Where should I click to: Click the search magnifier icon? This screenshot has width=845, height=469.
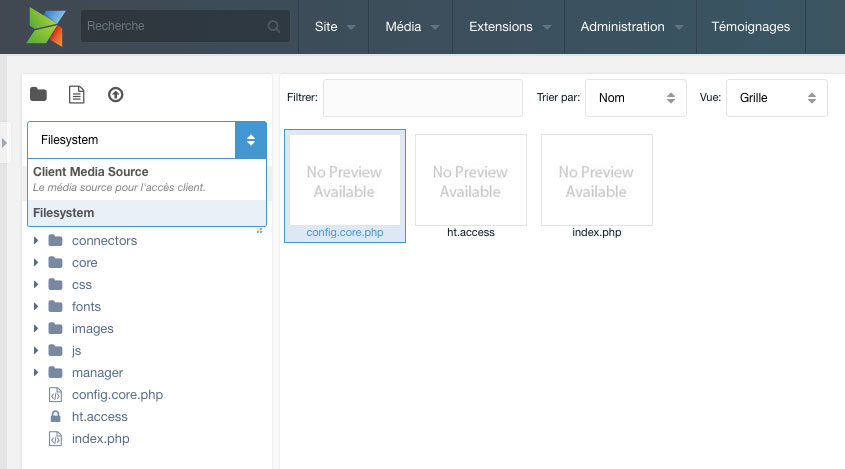274,26
